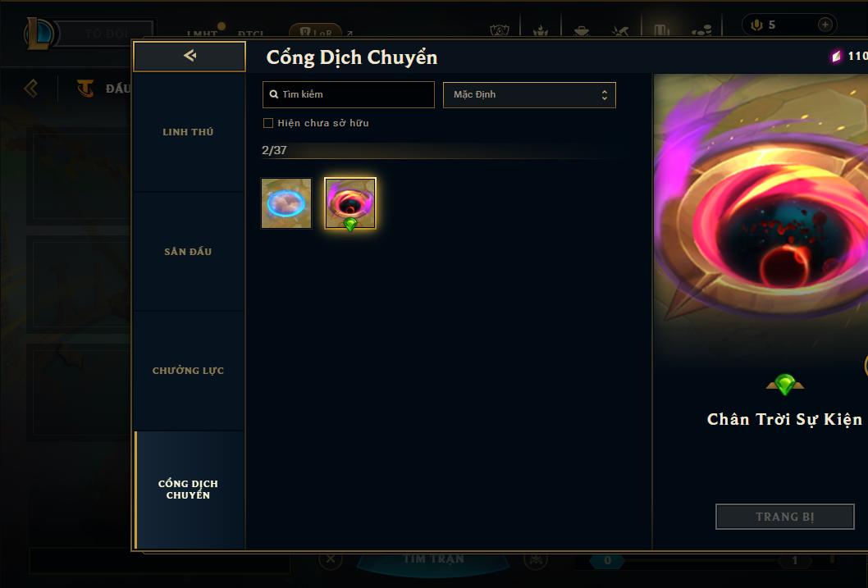Click the dimmed left chevron behind dialog
Image resolution: width=868 pixels, height=588 pixels.
[x=31, y=88]
